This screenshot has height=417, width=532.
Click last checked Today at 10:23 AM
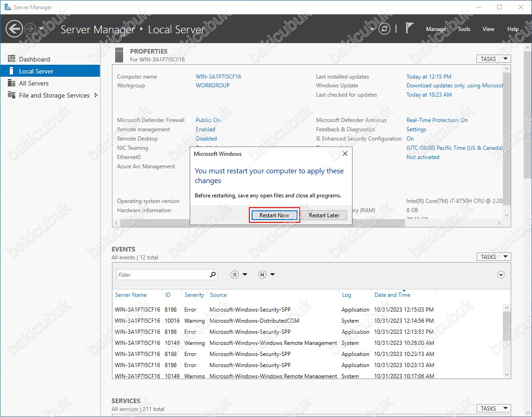429,95
